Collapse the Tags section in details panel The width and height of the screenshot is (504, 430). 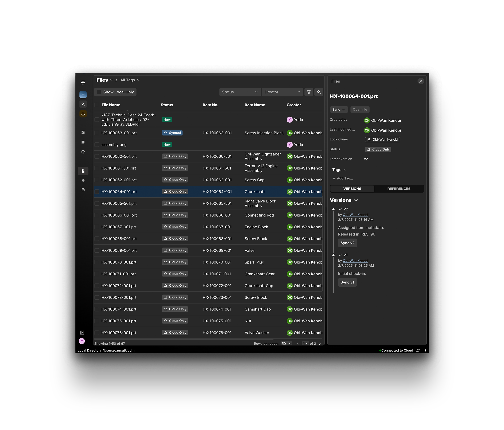tap(344, 170)
